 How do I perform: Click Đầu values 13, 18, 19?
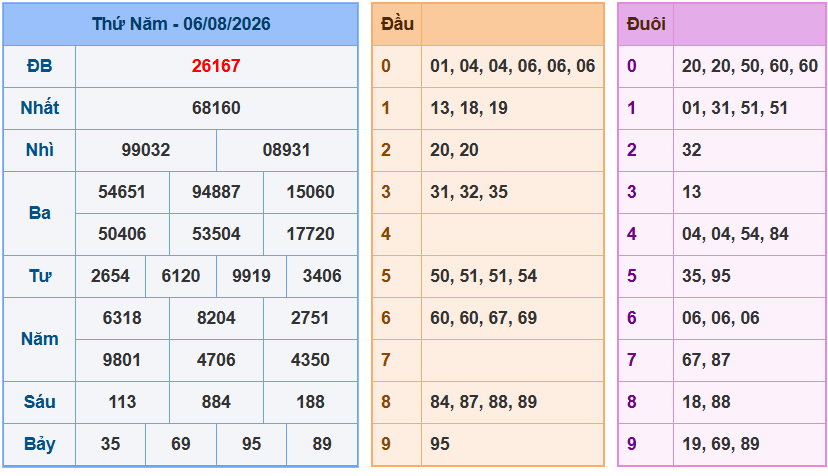click(x=469, y=108)
